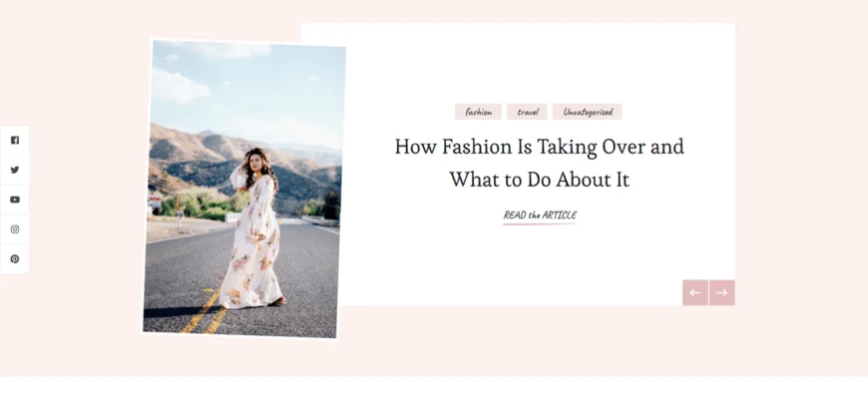Viewport: 868px width, 399px height.
Task: Go to the previous slide with left arrow
Action: (695, 292)
